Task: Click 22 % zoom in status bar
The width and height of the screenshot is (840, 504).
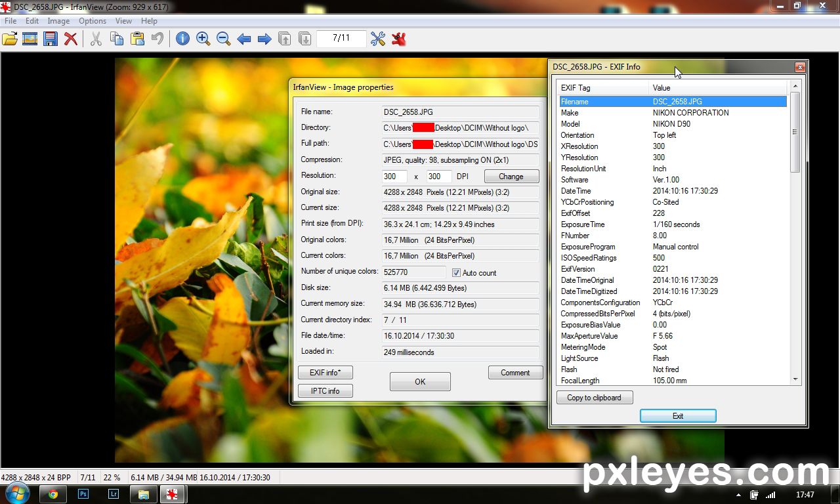Action: 112,478
